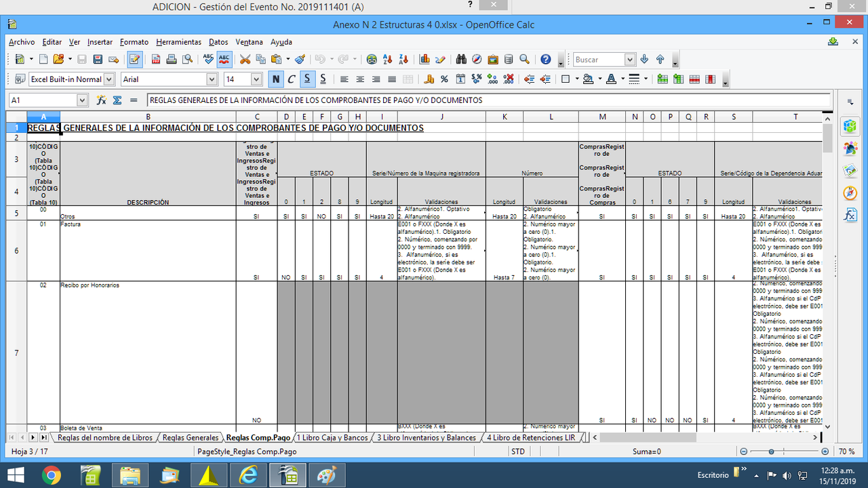Image resolution: width=868 pixels, height=488 pixels.
Task: Click the status bar zoom slider
Action: click(x=784, y=451)
